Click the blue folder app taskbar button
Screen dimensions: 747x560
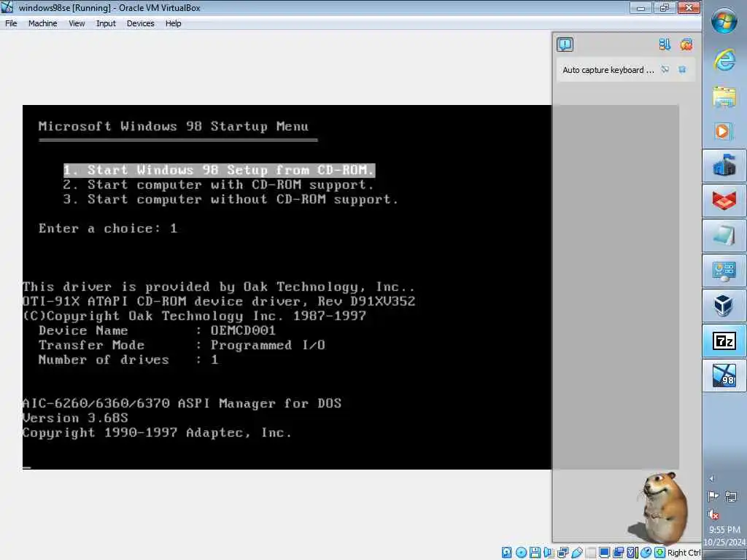coord(724,166)
